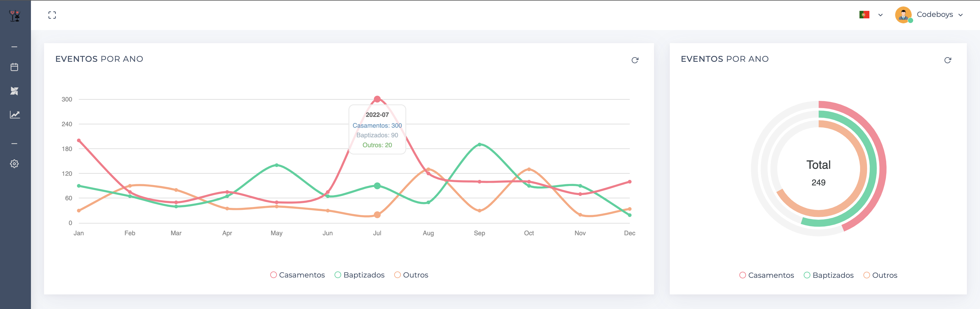Screen dimensions: 980x309
Task: Refresh the line chart card
Action: pyautogui.click(x=634, y=60)
